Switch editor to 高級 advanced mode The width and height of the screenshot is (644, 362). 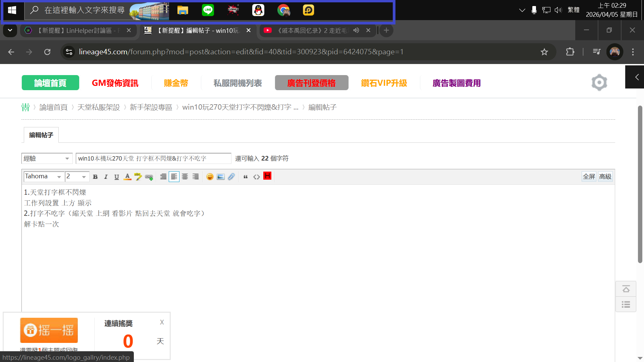pos(605,177)
